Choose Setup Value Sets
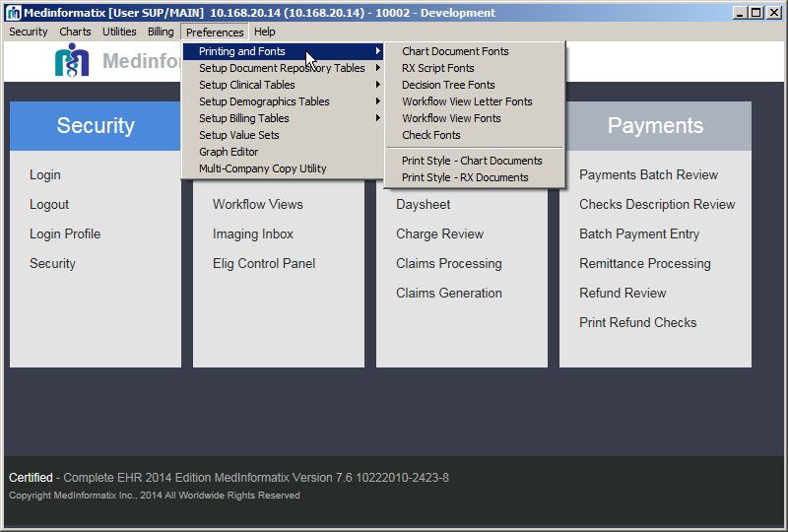This screenshot has height=532, width=788. pyautogui.click(x=283, y=135)
